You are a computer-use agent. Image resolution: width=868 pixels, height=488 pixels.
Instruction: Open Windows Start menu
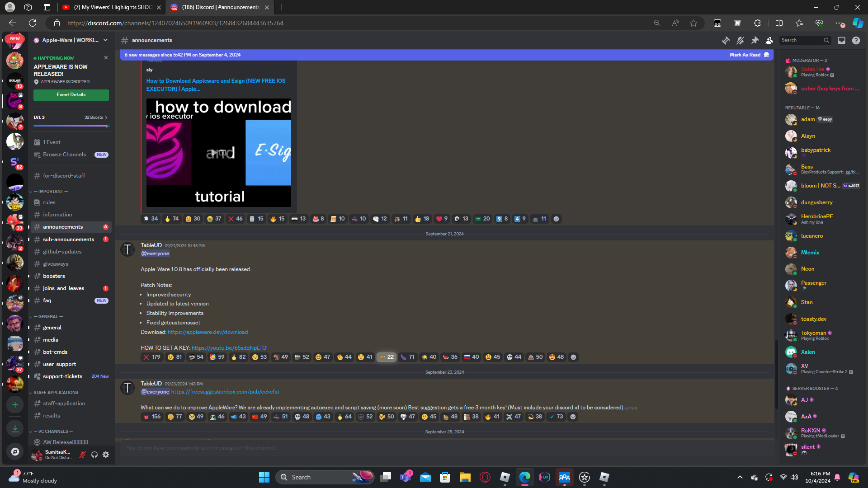(264, 477)
